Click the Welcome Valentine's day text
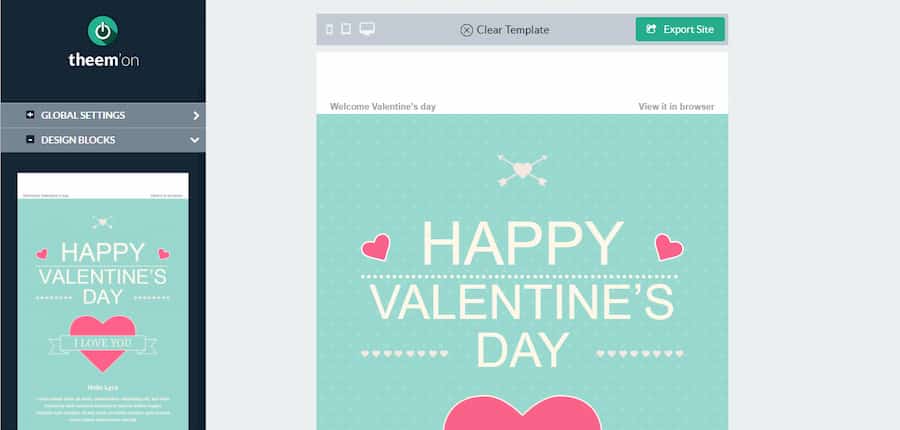This screenshot has height=430, width=900. tap(383, 106)
